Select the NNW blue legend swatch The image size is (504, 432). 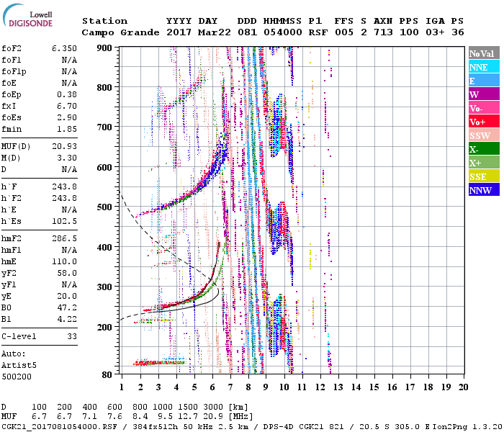pyautogui.click(x=484, y=190)
